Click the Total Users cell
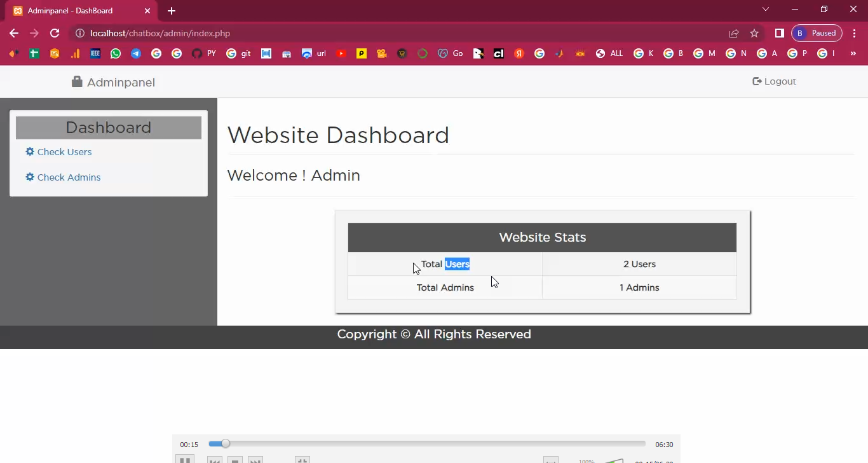The height and width of the screenshot is (463, 868). click(x=445, y=264)
